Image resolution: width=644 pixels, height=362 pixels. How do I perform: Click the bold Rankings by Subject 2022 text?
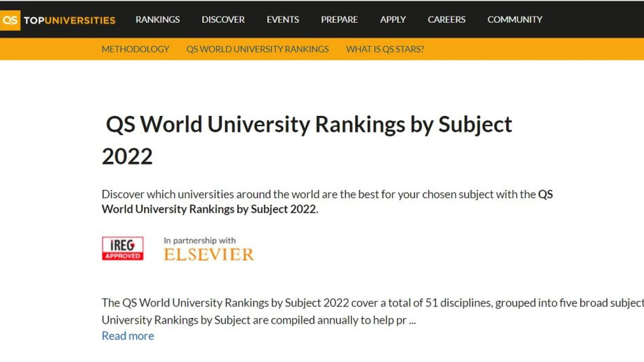click(209, 209)
